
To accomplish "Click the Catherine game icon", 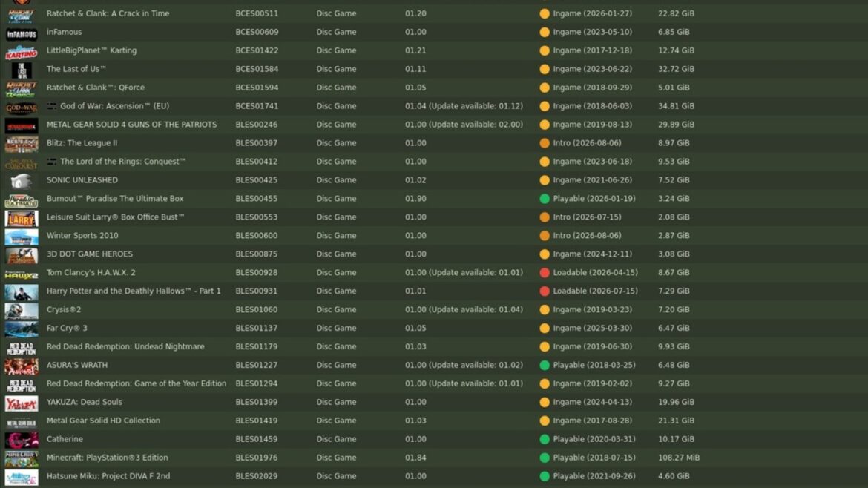I will 22,441.
